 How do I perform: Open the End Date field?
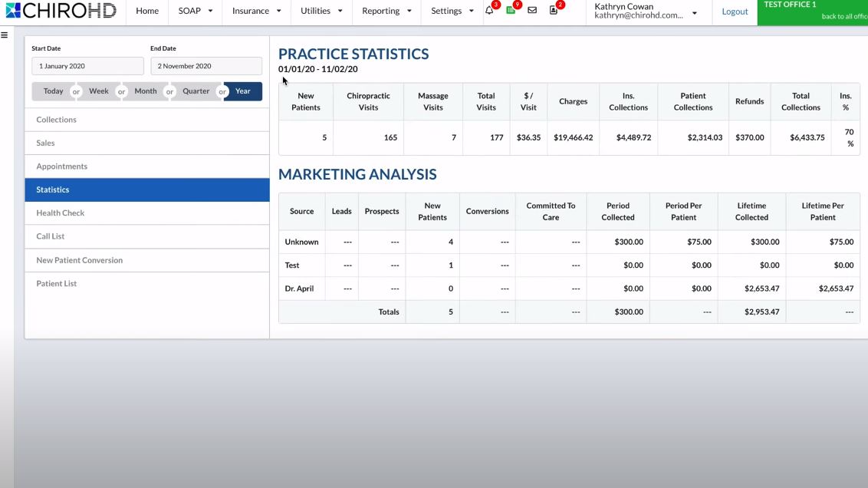206,66
